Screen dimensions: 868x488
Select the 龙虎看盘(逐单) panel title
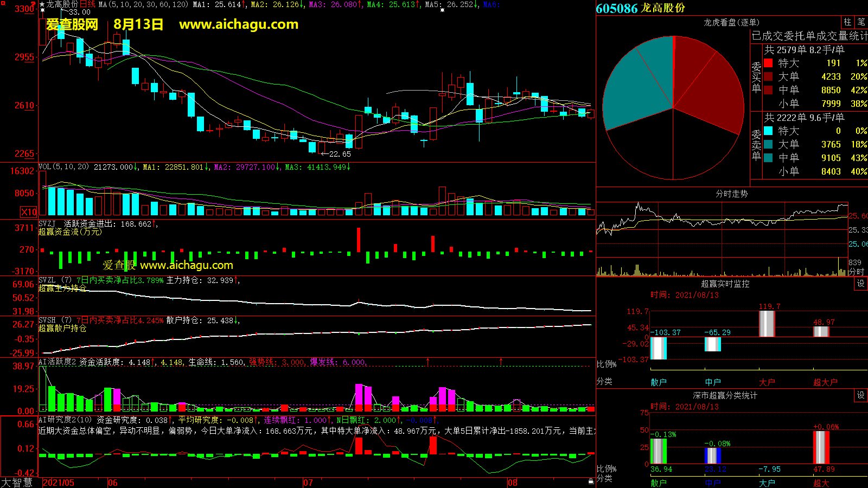coord(731,22)
